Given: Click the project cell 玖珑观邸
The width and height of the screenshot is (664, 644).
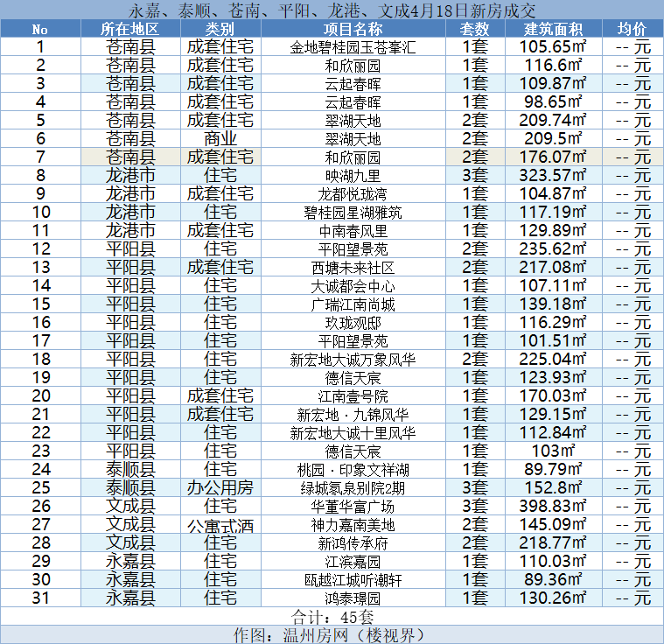Looking at the screenshot, I should (353, 322).
